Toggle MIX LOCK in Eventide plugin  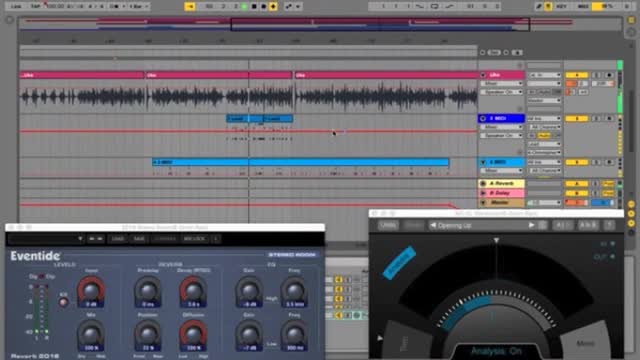194,239
